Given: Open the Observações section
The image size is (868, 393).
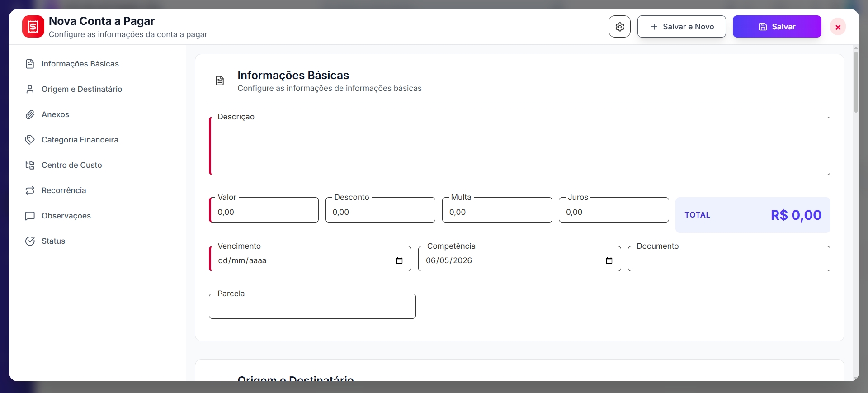Looking at the screenshot, I should (66, 216).
